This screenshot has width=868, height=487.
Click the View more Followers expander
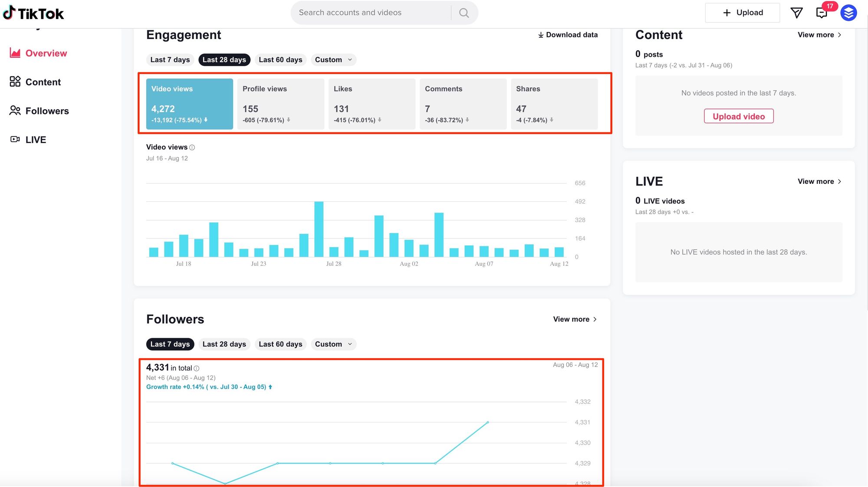click(575, 319)
